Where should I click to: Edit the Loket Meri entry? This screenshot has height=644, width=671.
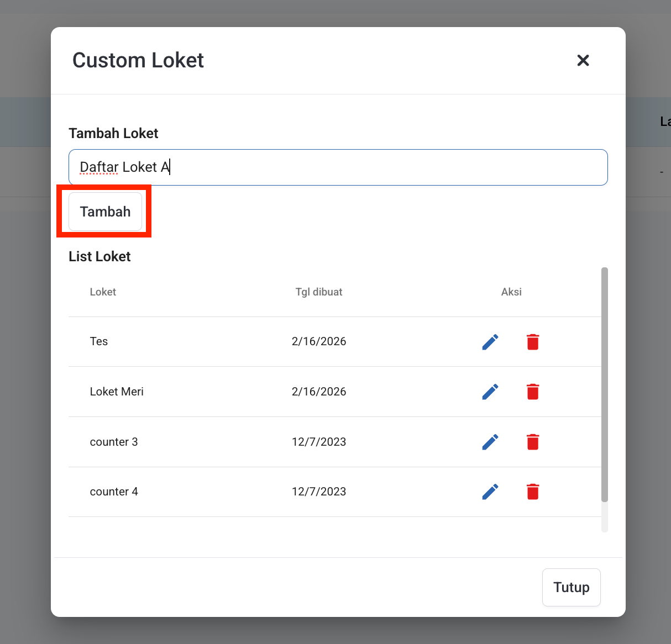coord(490,392)
